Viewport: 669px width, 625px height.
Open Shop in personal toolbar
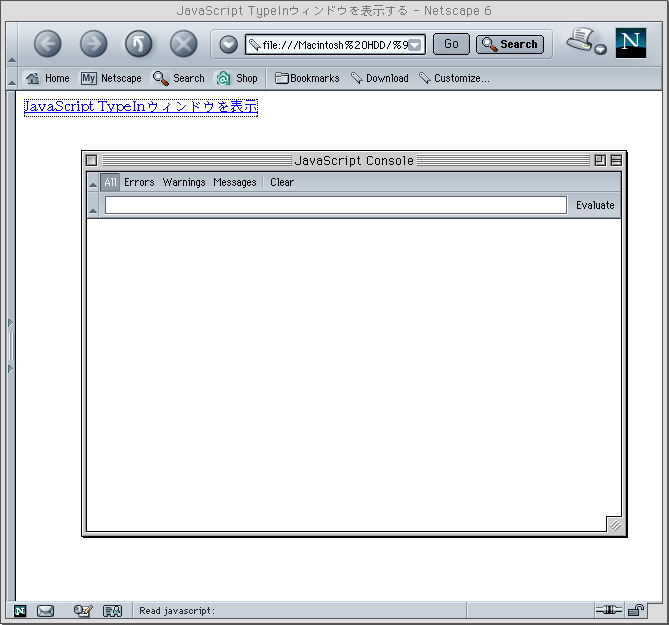237,78
